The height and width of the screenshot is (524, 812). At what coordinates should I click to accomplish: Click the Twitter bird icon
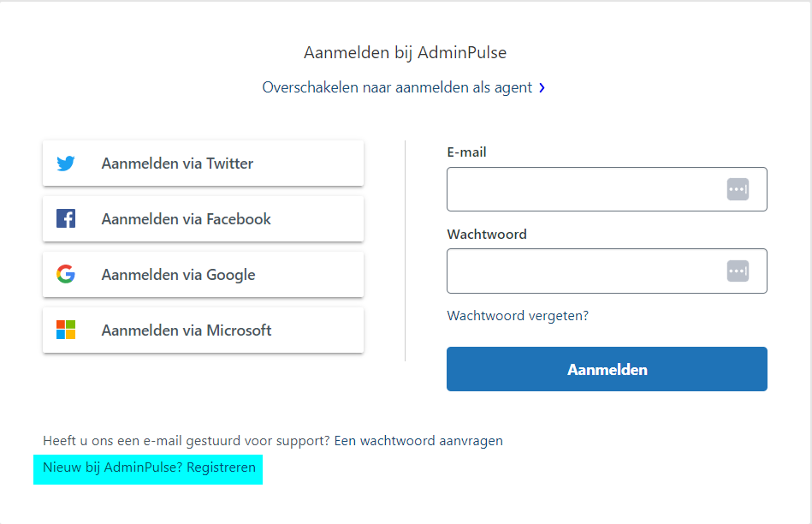[66, 164]
